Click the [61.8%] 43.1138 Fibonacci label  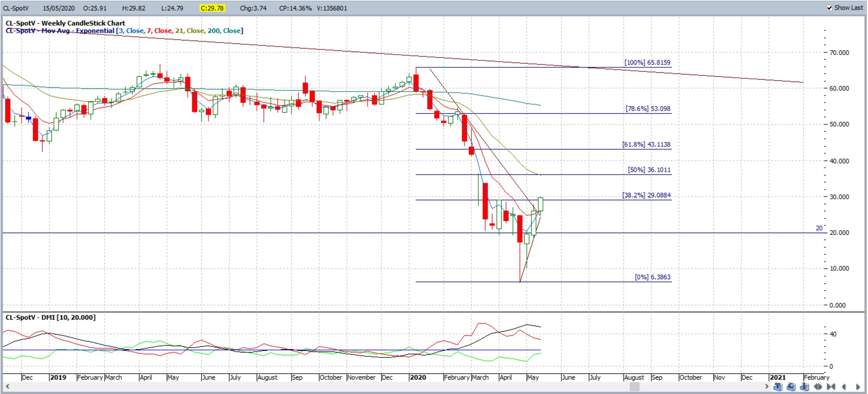(x=646, y=144)
